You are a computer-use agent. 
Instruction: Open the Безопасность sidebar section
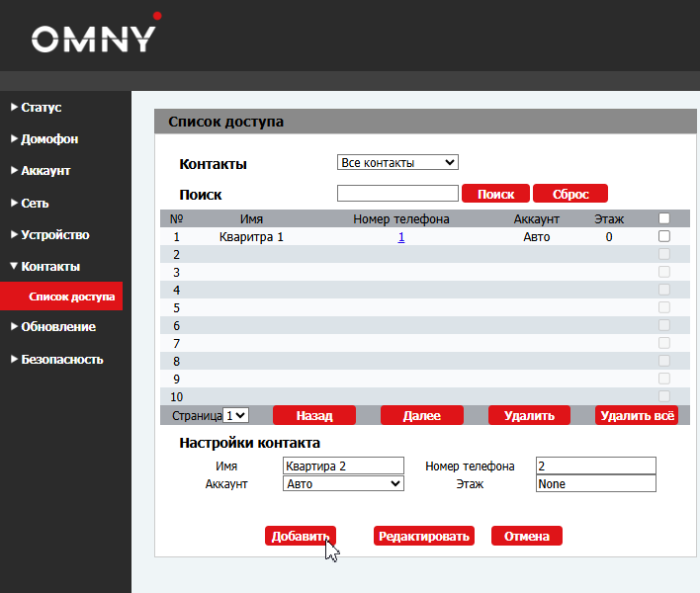[x=62, y=360]
